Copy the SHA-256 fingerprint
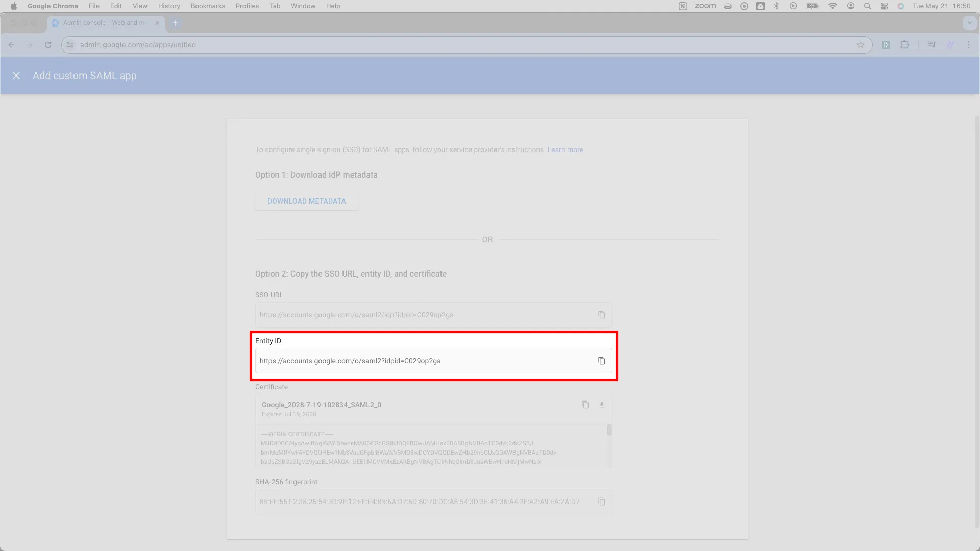Image resolution: width=980 pixels, height=551 pixels. 602,502
